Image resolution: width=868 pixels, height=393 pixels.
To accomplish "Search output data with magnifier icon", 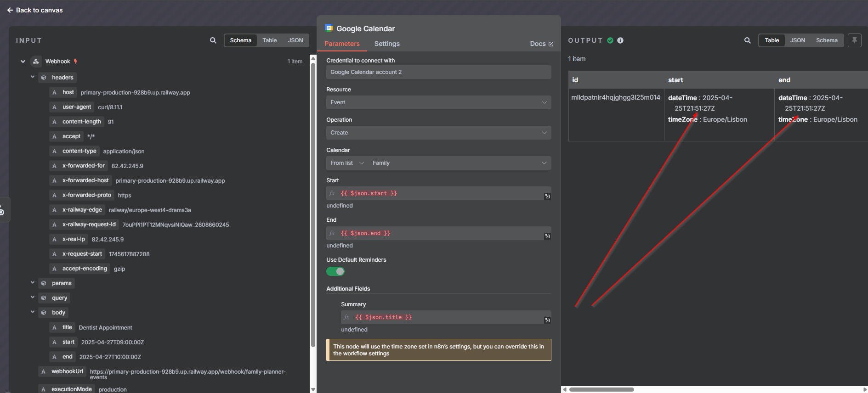I will click(x=748, y=40).
